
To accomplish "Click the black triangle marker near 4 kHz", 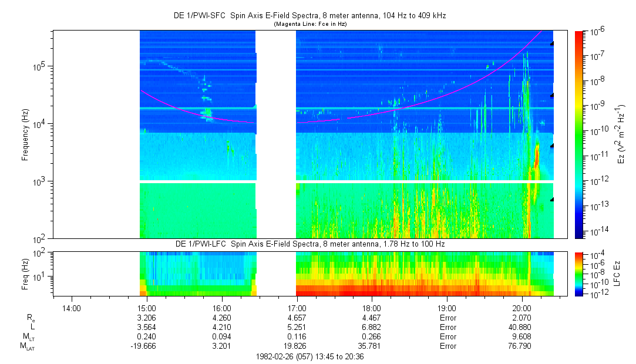I will click(551, 146).
